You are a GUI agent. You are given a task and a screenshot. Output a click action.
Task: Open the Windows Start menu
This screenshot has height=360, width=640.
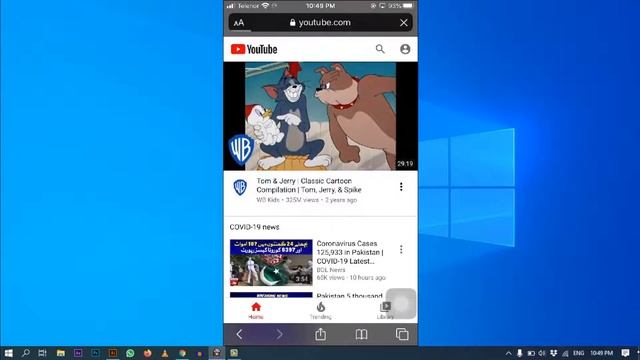[x=8, y=353]
